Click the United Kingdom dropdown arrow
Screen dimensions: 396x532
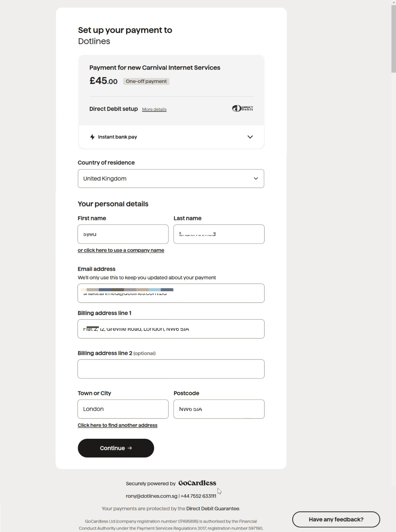[x=256, y=178]
